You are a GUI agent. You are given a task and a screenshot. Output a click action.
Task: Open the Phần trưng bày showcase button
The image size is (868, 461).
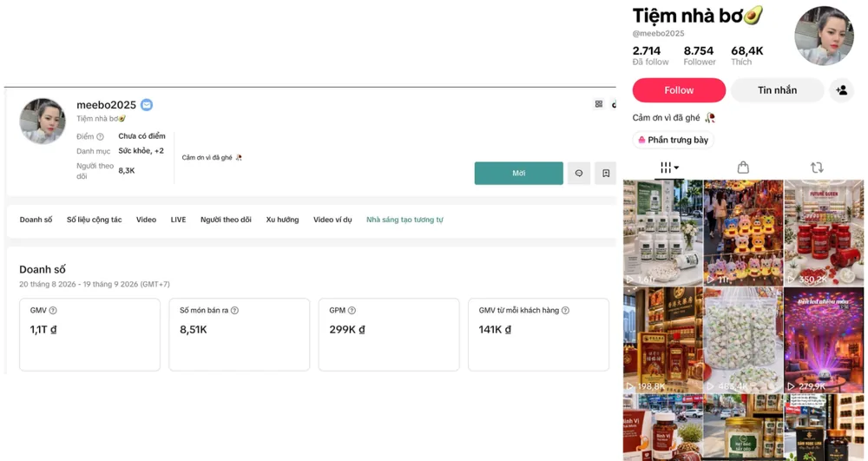674,140
